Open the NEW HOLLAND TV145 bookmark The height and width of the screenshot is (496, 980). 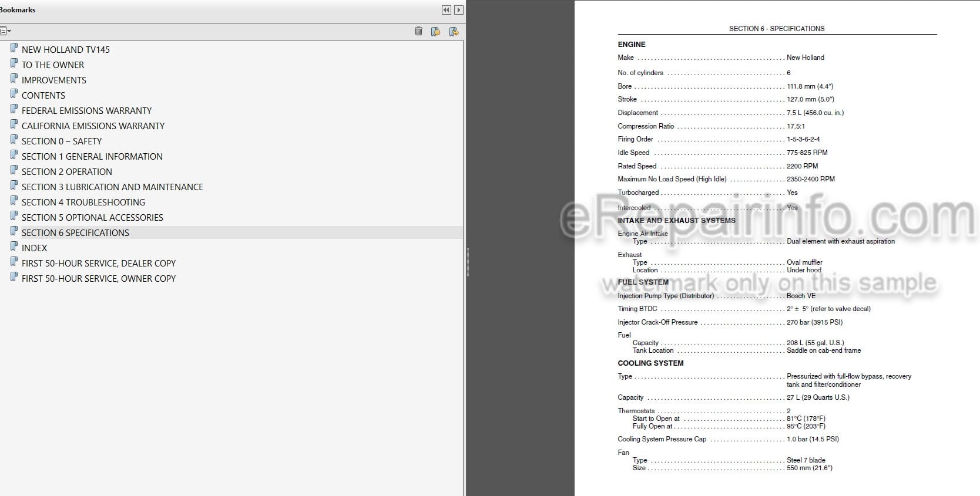[x=66, y=50]
